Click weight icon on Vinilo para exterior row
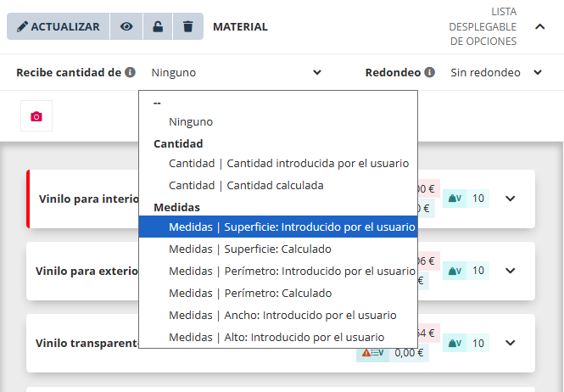 tap(455, 271)
